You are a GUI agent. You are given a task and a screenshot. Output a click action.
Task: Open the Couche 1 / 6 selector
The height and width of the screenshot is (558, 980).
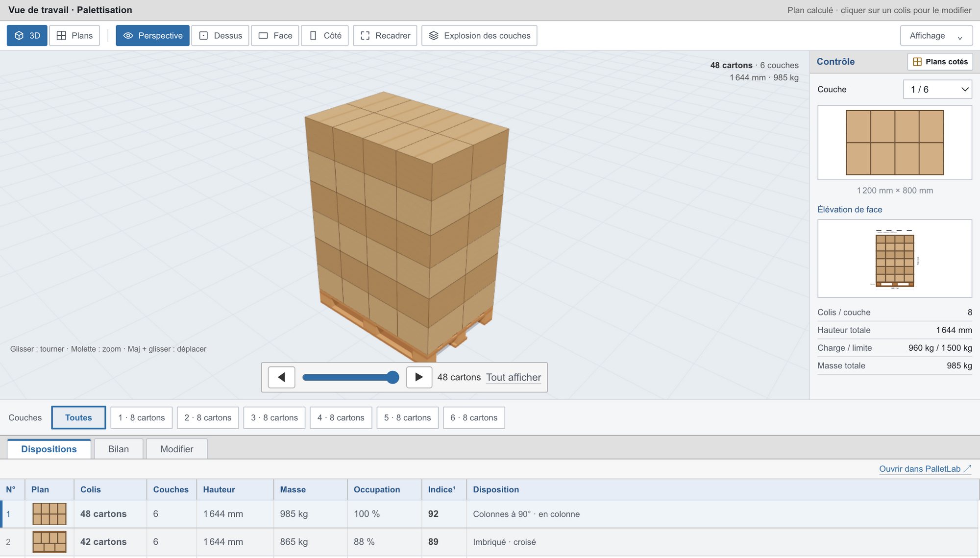point(937,89)
